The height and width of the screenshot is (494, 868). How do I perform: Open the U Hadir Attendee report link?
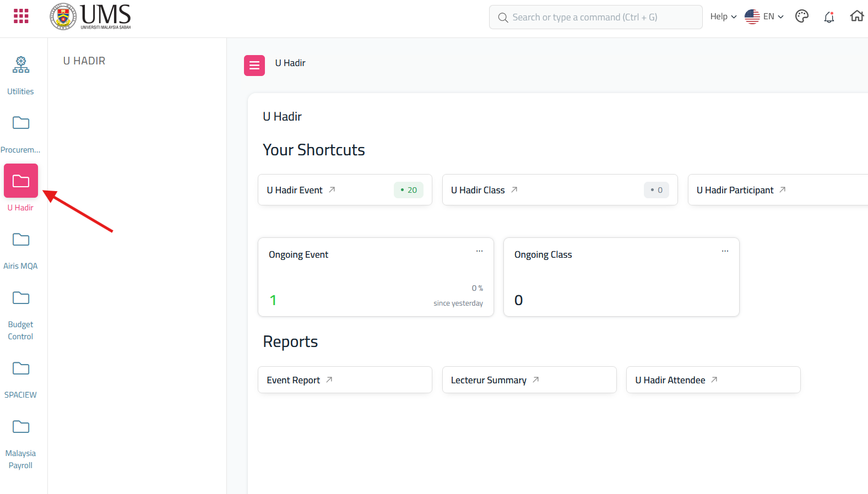713,380
